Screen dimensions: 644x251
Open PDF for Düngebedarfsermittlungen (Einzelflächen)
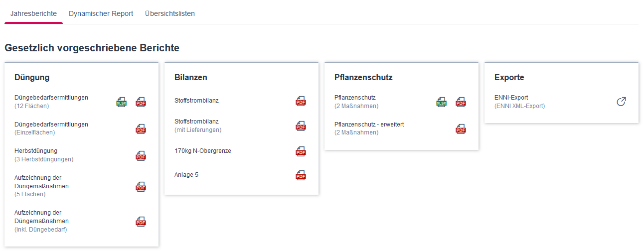coord(141,128)
